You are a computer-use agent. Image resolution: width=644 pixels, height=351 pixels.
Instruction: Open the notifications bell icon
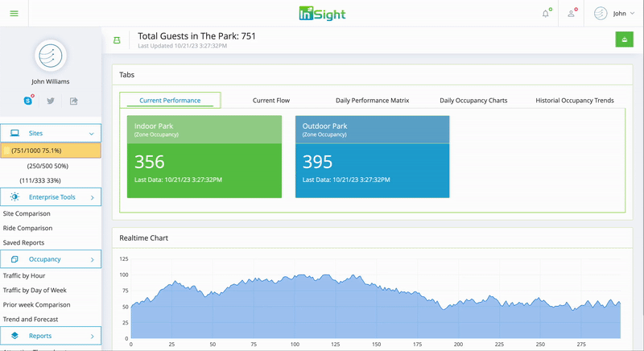point(546,14)
